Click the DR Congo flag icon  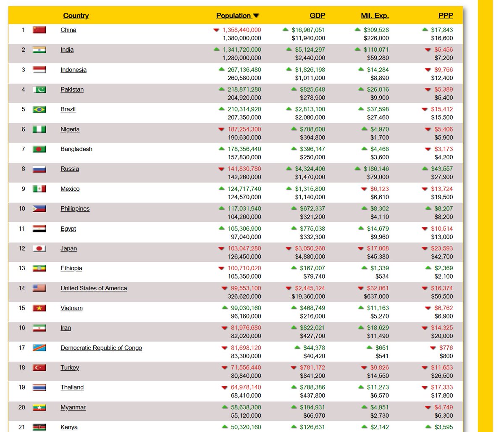tap(39, 348)
